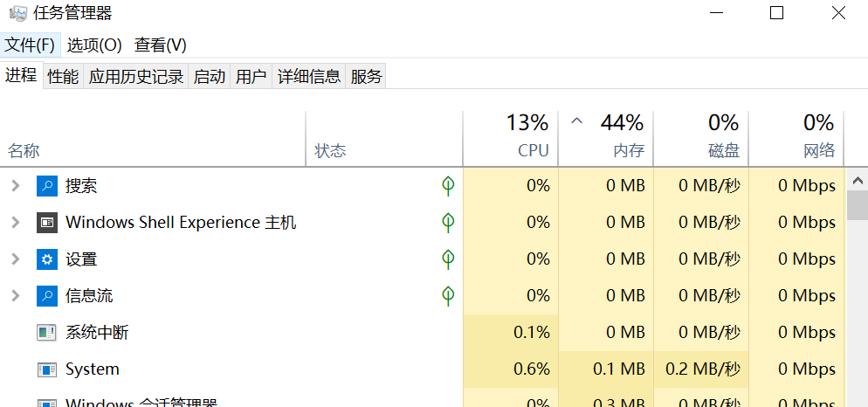Click the vertical scrollbar thumb
868x407 pixels.
(857, 206)
